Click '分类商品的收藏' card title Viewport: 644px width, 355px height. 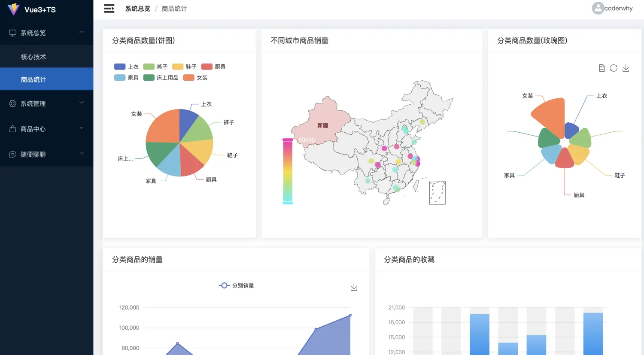point(409,259)
